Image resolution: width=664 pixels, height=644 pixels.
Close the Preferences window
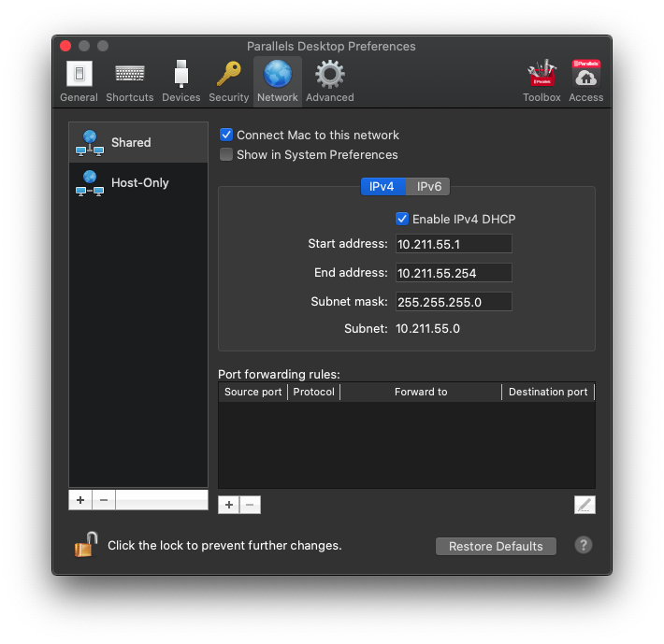(65, 46)
